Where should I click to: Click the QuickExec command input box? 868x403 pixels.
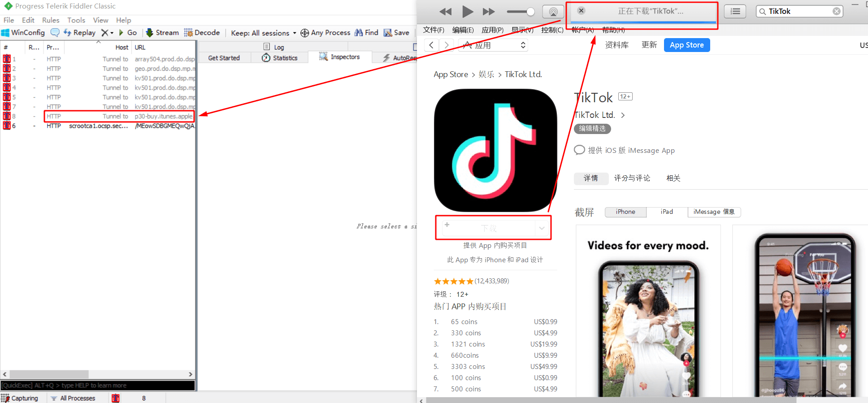[x=98, y=386]
